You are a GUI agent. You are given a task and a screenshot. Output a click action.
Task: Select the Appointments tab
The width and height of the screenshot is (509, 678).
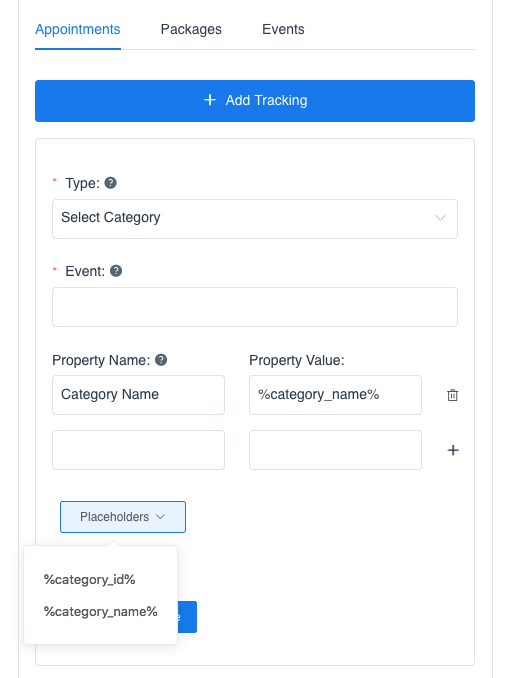coord(78,29)
